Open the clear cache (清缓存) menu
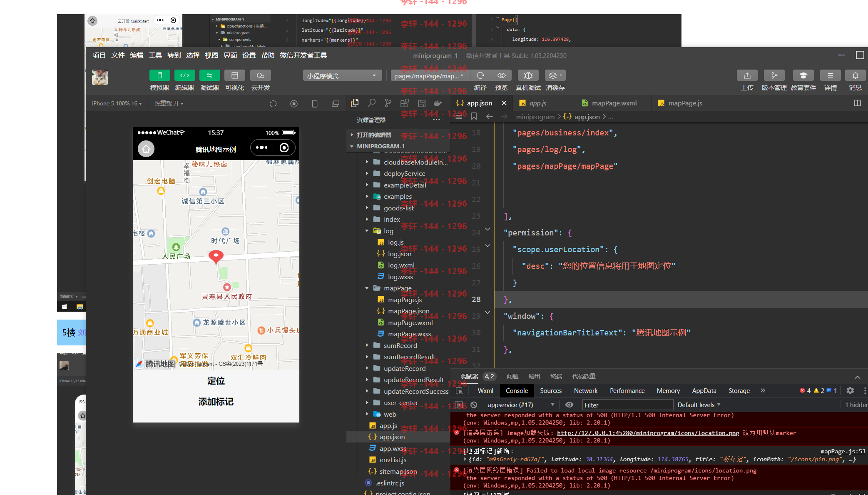The height and width of the screenshot is (495, 868). pos(555,75)
